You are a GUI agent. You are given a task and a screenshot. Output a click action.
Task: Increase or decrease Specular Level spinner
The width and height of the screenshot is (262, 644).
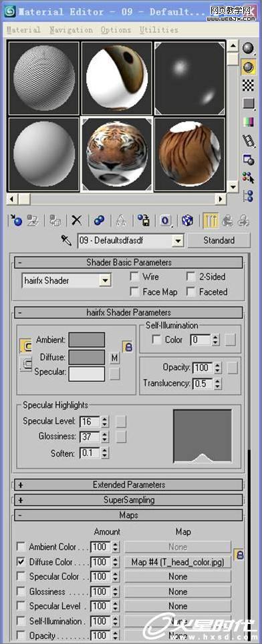click(x=105, y=421)
